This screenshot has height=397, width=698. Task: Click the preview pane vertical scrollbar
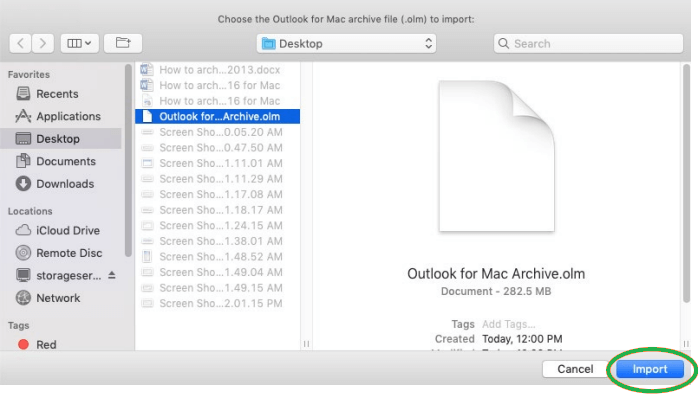tap(686, 184)
